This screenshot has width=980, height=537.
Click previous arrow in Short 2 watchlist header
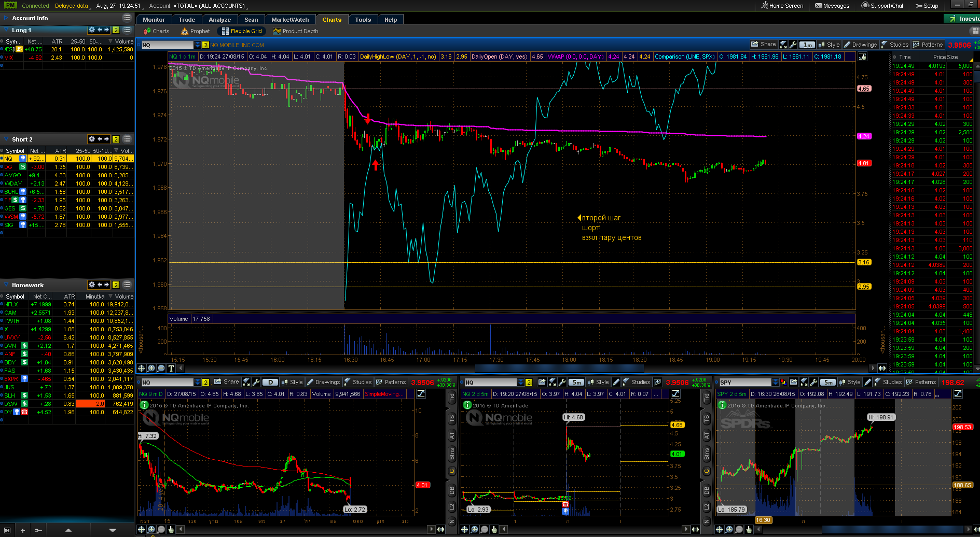point(99,139)
